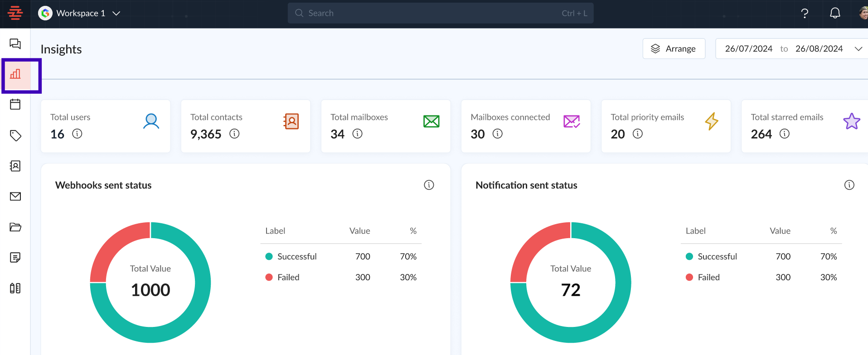Open the mail envelope icon in sidebar
The height and width of the screenshot is (355, 868).
tap(15, 197)
